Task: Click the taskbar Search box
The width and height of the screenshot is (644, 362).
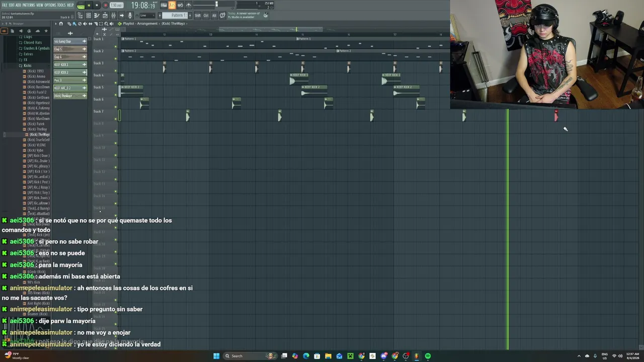Action: click(x=249, y=356)
